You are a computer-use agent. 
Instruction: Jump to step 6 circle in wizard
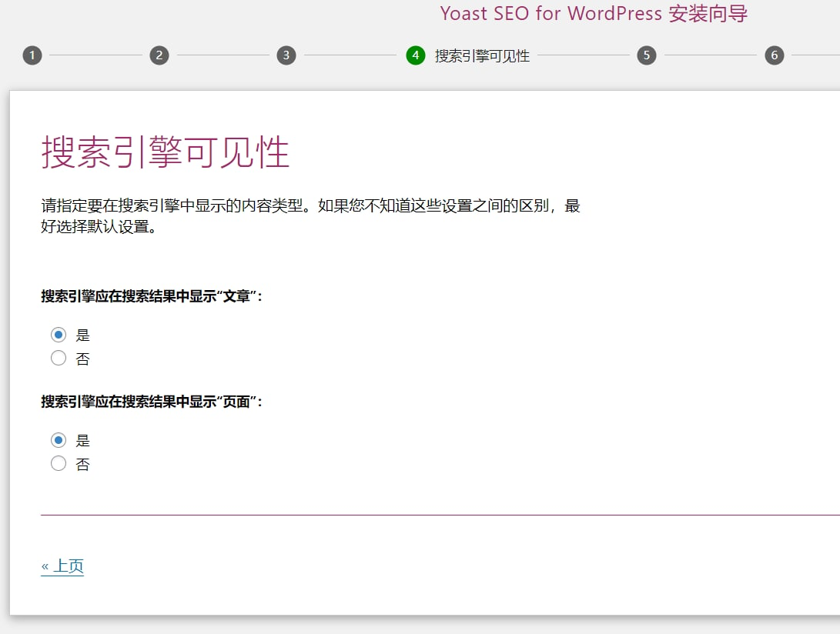[x=774, y=55]
